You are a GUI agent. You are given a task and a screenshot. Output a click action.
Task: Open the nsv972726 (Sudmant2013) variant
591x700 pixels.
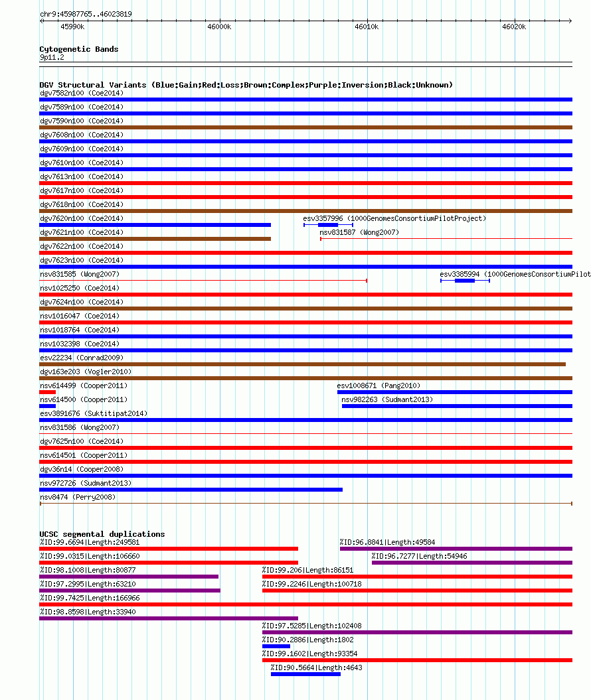click(86, 483)
